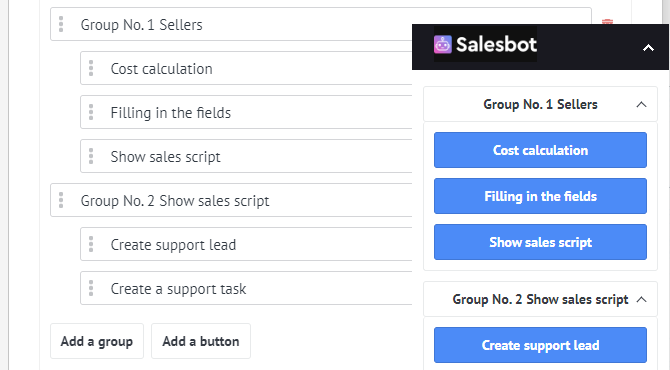Click the red delete icon for Group No. 1
This screenshot has height=370, width=670.
click(x=607, y=21)
